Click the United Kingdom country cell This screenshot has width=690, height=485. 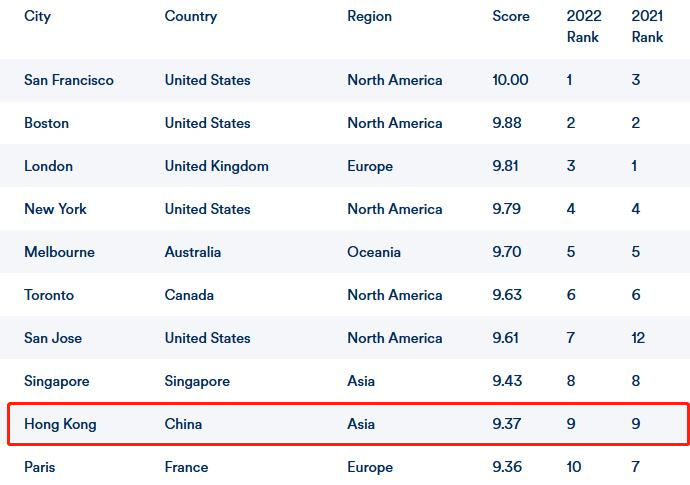(x=217, y=166)
